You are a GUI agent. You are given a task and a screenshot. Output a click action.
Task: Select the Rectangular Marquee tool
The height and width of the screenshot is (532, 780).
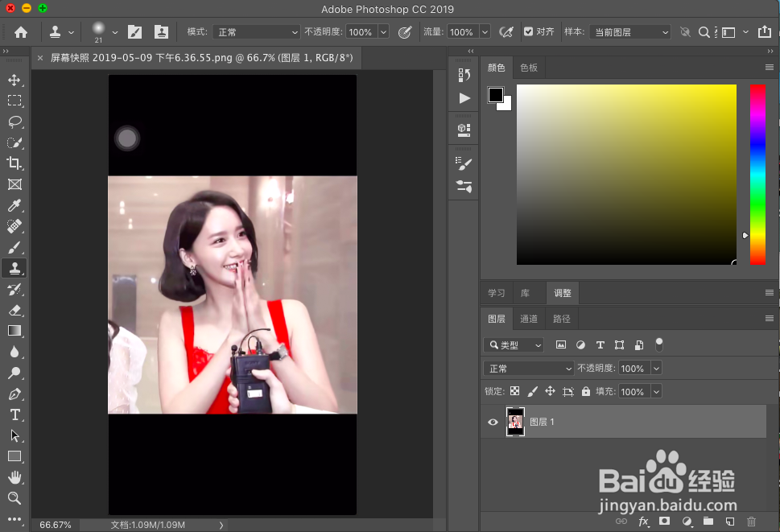(x=14, y=101)
